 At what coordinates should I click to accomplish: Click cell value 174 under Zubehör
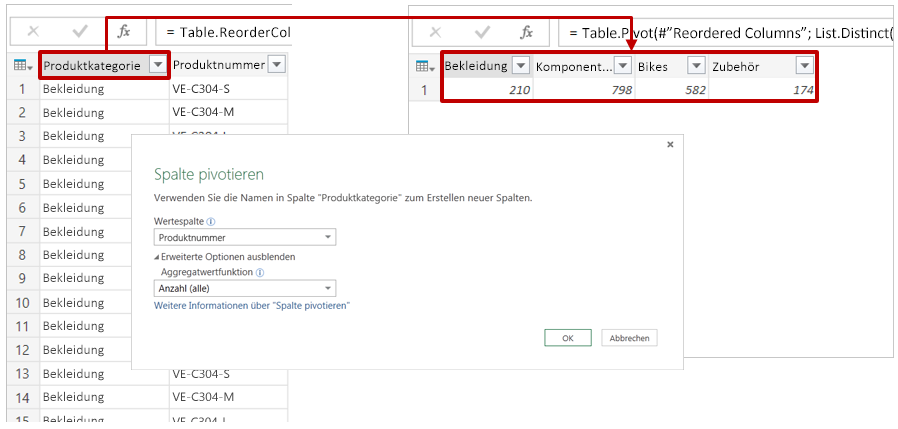coord(762,90)
